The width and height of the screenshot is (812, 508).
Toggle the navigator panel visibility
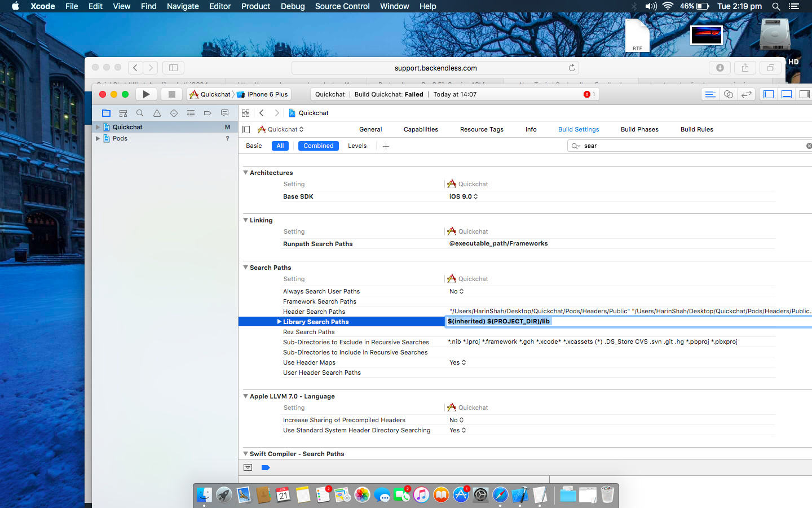[769, 94]
